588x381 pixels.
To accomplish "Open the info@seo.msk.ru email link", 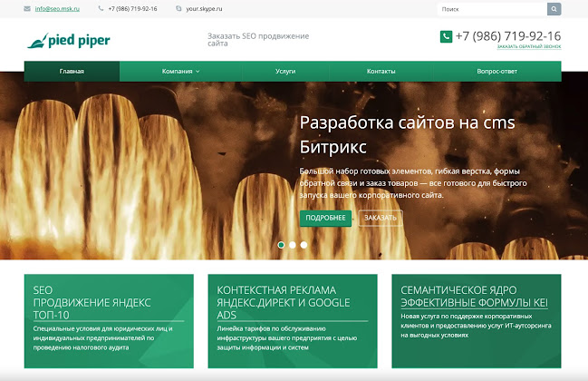I will pyautogui.click(x=57, y=9).
